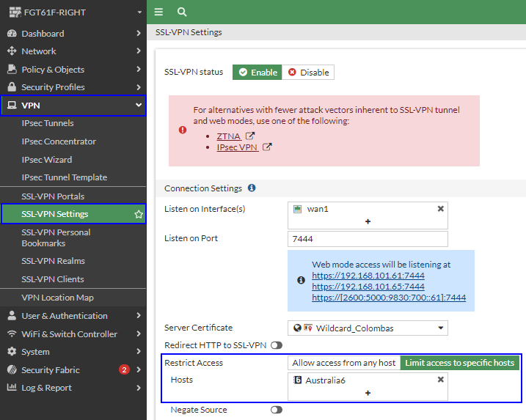
Task: Add another listen interface with plus icon
Action: [x=368, y=221]
